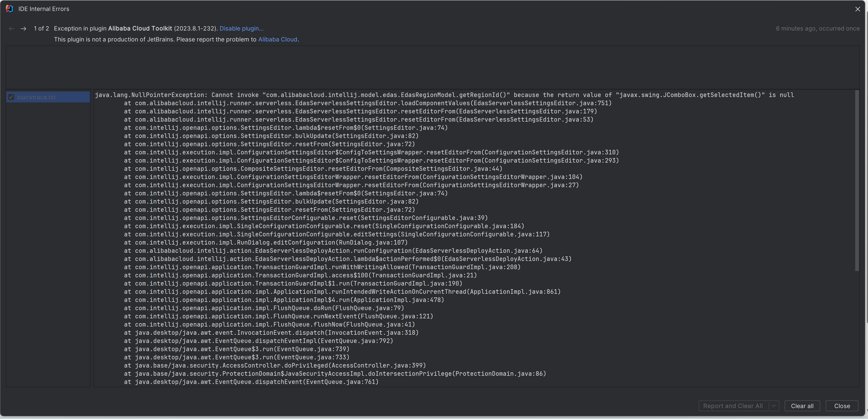868x419 pixels.
Task: Click the NullPointerException message line
Action: 444,95
